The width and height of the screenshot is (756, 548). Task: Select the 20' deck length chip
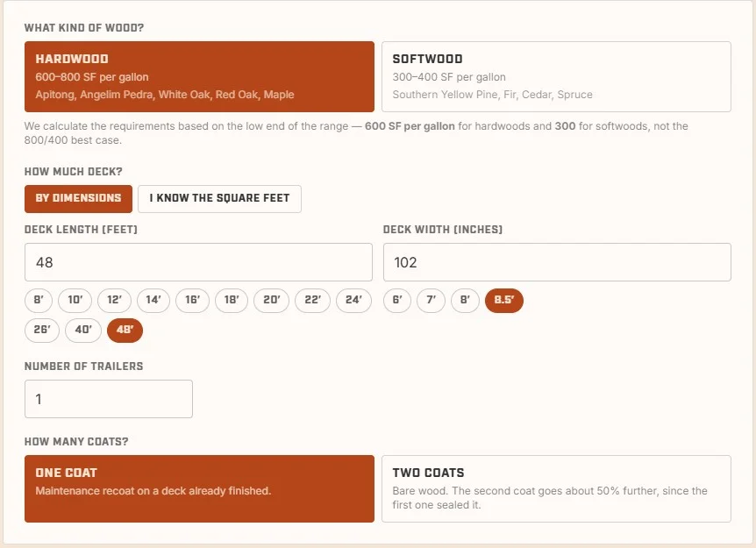click(272, 300)
